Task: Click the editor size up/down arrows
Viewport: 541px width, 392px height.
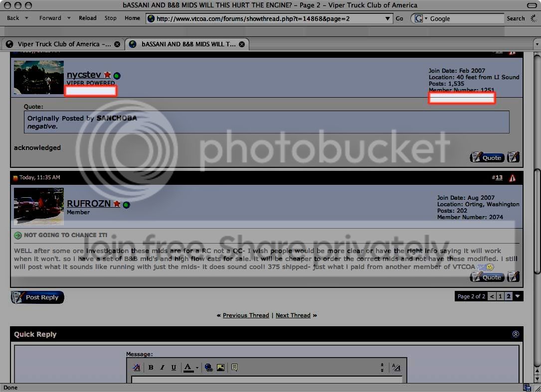Action: pos(382,368)
